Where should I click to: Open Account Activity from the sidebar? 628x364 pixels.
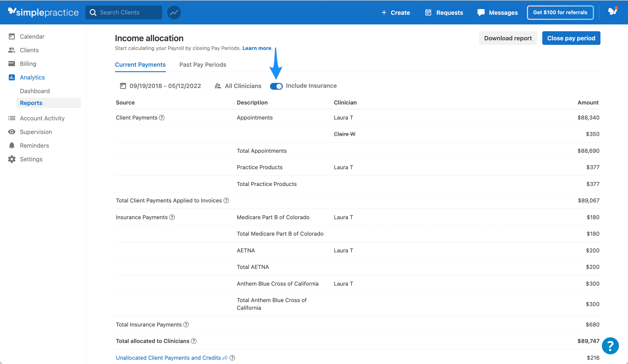point(42,118)
